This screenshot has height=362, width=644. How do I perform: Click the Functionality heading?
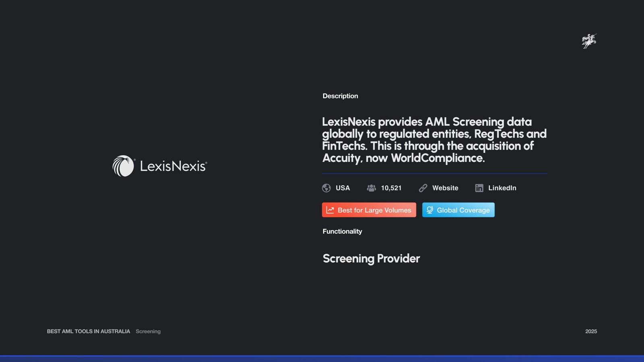tap(342, 231)
